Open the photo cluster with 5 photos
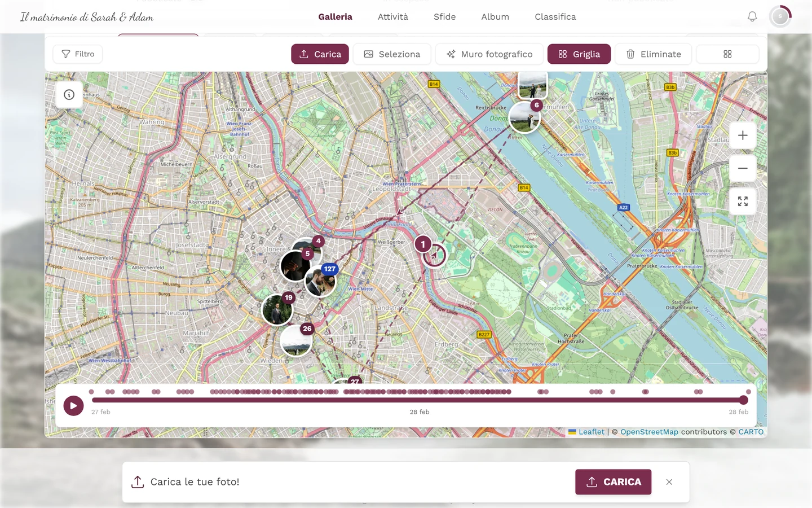812x508 pixels. [x=295, y=265]
